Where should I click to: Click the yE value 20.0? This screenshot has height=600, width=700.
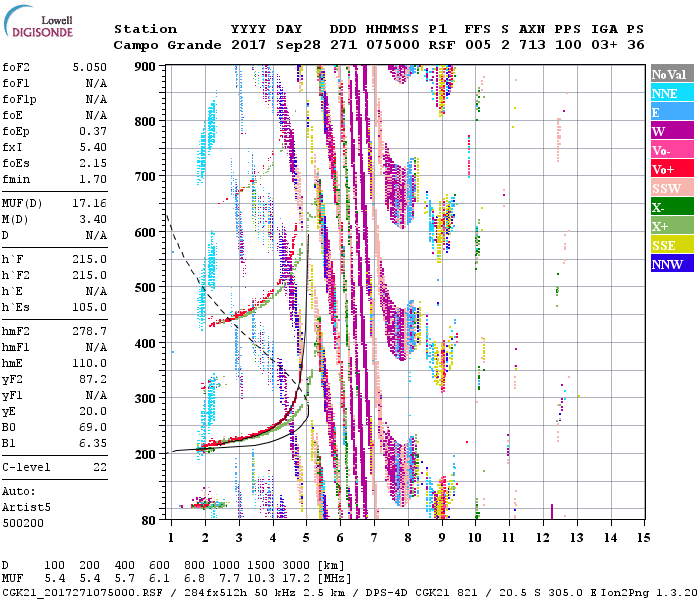coord(93,411)
